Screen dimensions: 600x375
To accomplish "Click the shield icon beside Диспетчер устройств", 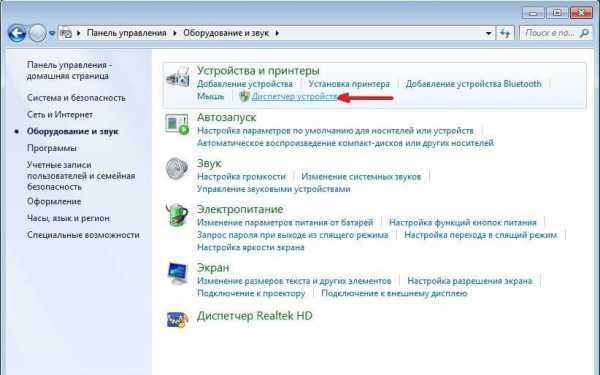I will pyautogui.click(x=245, y=96).
